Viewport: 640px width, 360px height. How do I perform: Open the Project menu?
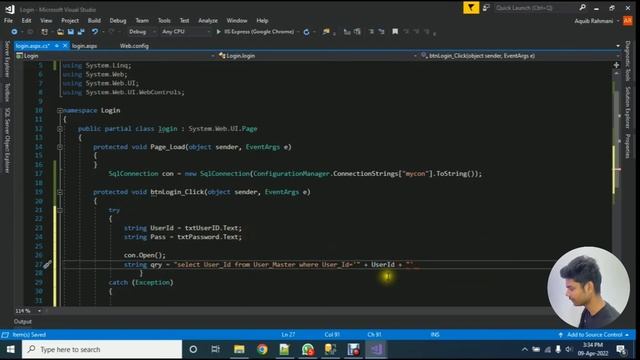70,20
